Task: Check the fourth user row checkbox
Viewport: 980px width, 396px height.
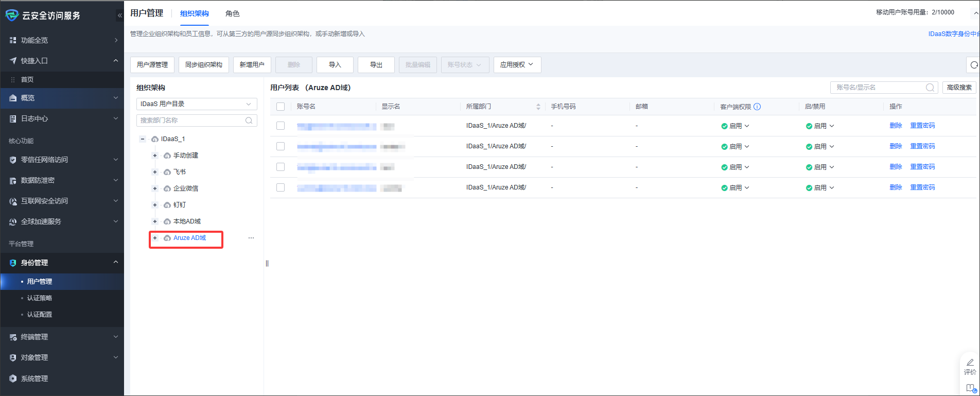Action: tap(281, 187)
